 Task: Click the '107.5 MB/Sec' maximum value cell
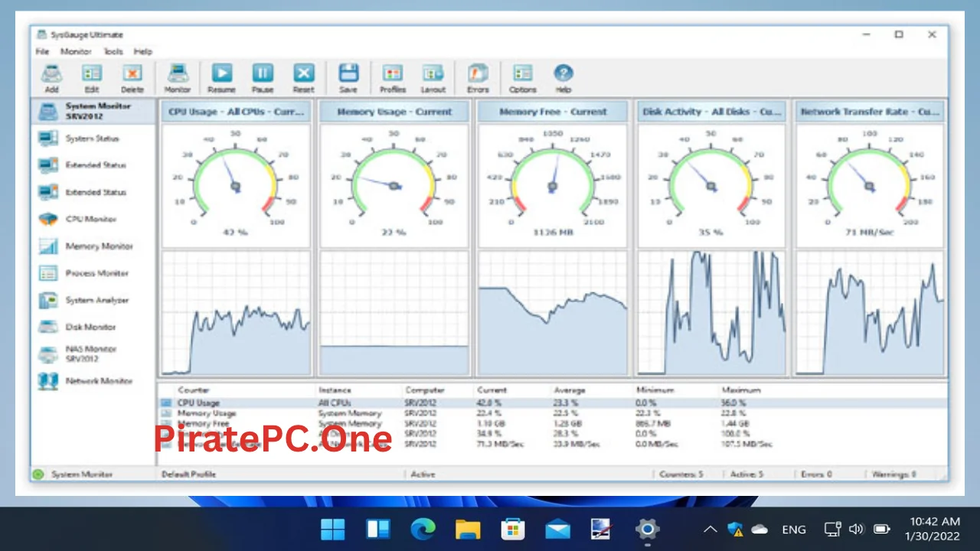(x=746, y=444)
